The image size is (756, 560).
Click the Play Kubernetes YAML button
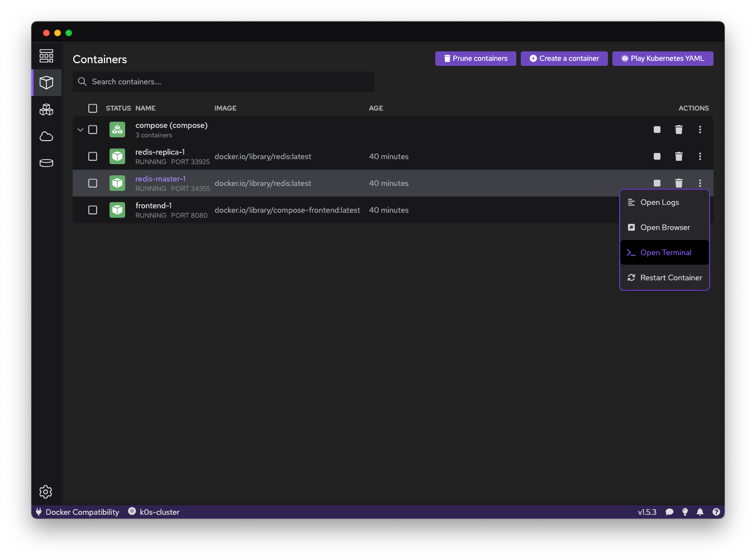point(663,59)
